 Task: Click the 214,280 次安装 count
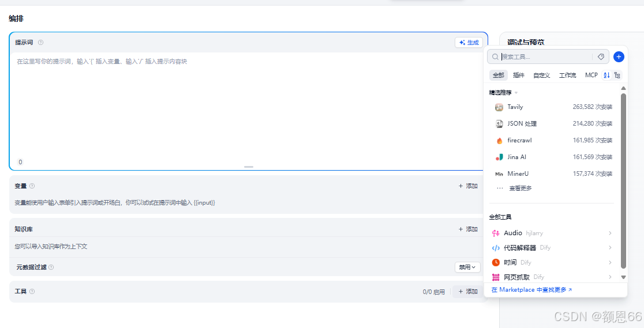pos(593,123)
